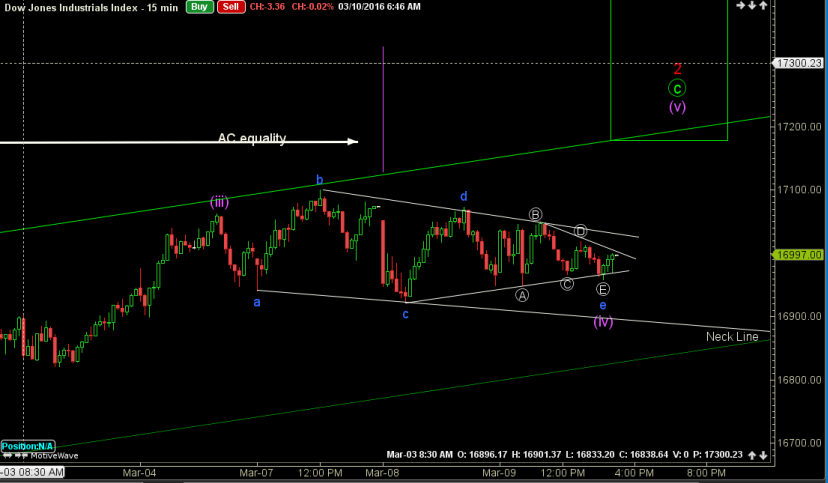This screenshot has width=828, height=483.
Task: Select the Neck Line label
Action: click(732, 337)
